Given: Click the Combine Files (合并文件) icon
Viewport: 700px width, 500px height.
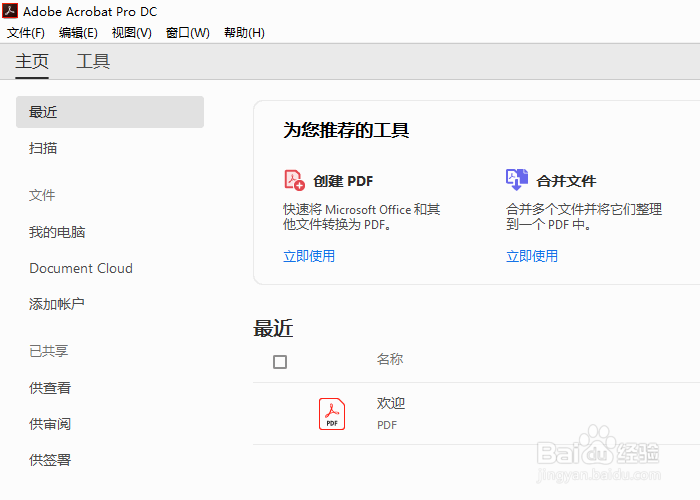Looking at the screenshot, I should tap(517, 179).
